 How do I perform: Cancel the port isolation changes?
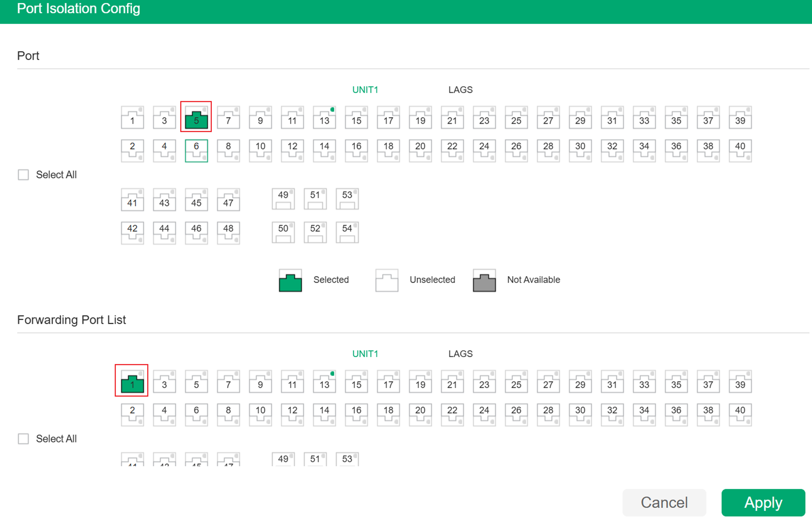pos(664,502)
